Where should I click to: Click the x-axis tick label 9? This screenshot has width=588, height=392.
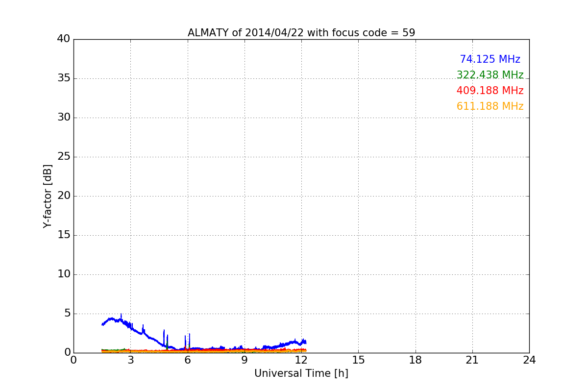coord(245,360)
